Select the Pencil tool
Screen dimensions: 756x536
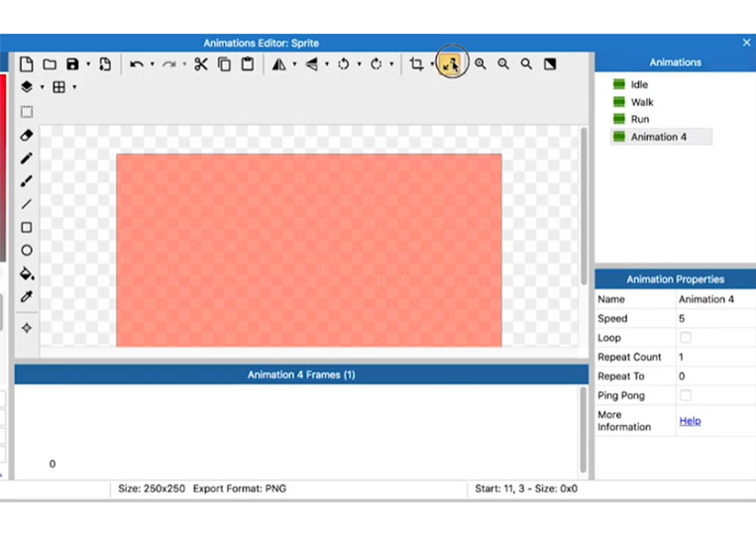[x=27, y=159]
